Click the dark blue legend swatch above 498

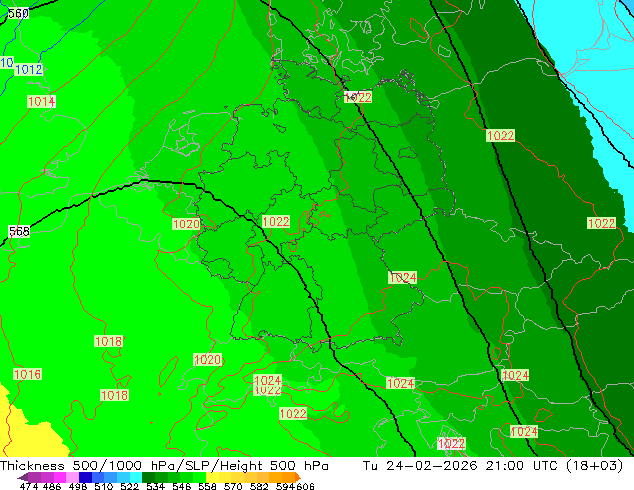tap(85, 477)
